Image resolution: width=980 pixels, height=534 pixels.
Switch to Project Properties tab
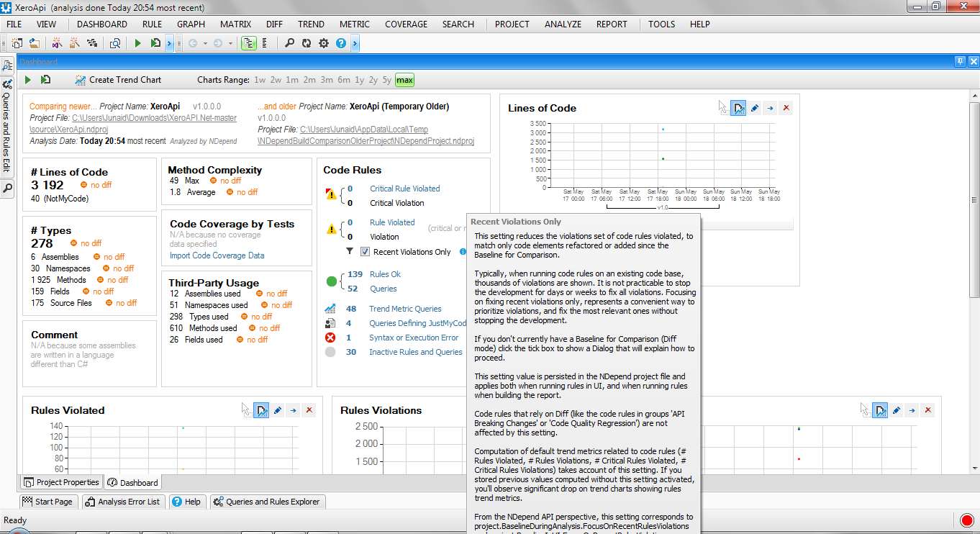(61, 482)
